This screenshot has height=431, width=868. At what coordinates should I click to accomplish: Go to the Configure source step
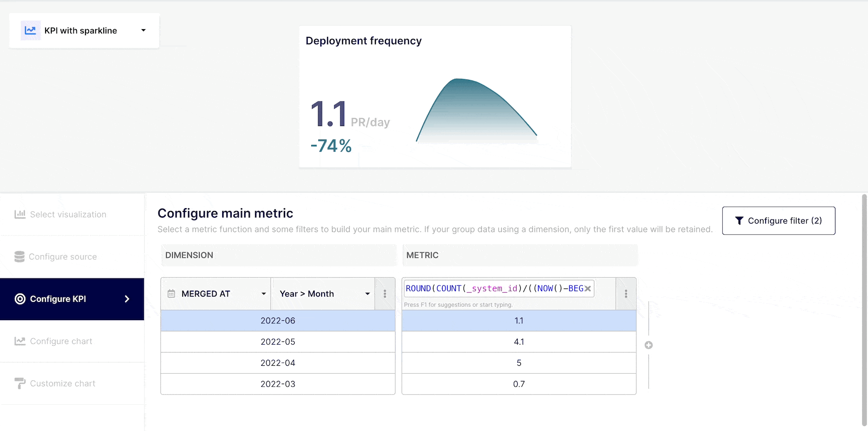[63, 257]
